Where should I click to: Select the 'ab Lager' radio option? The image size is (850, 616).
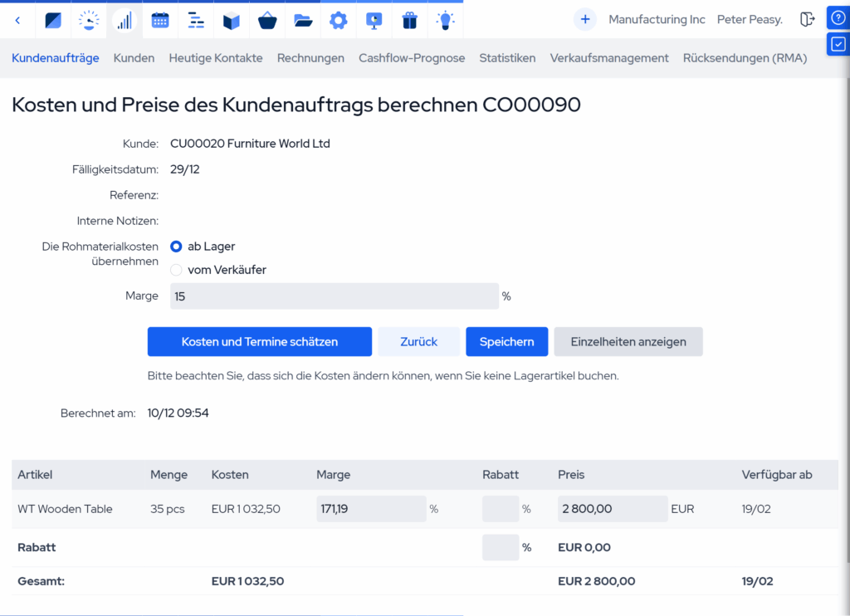pyautogui.click(x=176, y=247)
